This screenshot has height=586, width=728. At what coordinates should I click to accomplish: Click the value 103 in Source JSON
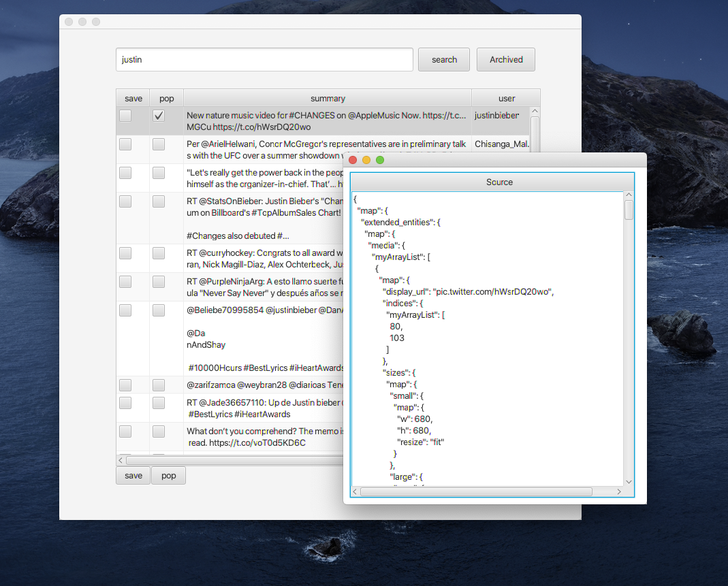pyautogui.click(x=397, y=338)
